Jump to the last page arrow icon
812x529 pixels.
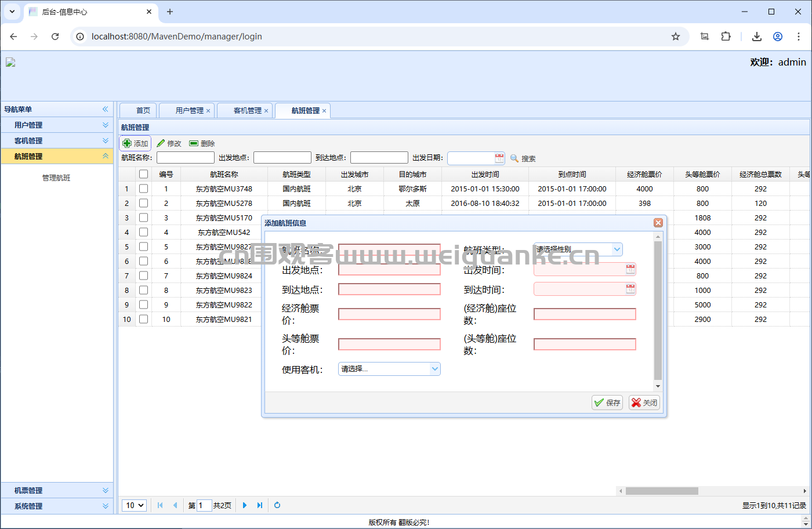pos(259,505)
